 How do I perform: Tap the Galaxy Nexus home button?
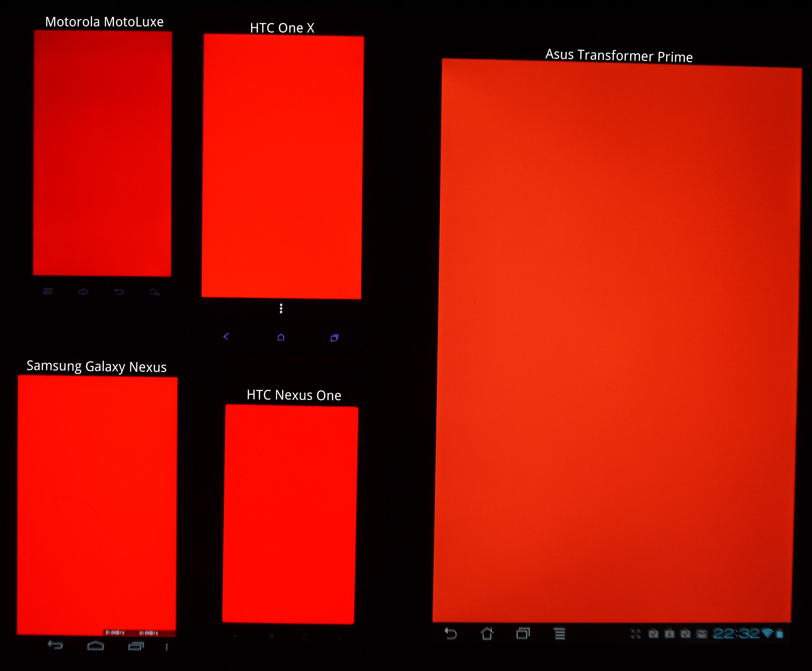pos(96,645)
